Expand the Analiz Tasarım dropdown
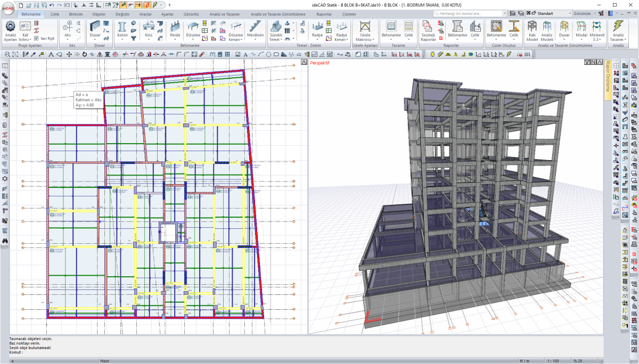This screenshot has width=639, height=364. point(624,40)
